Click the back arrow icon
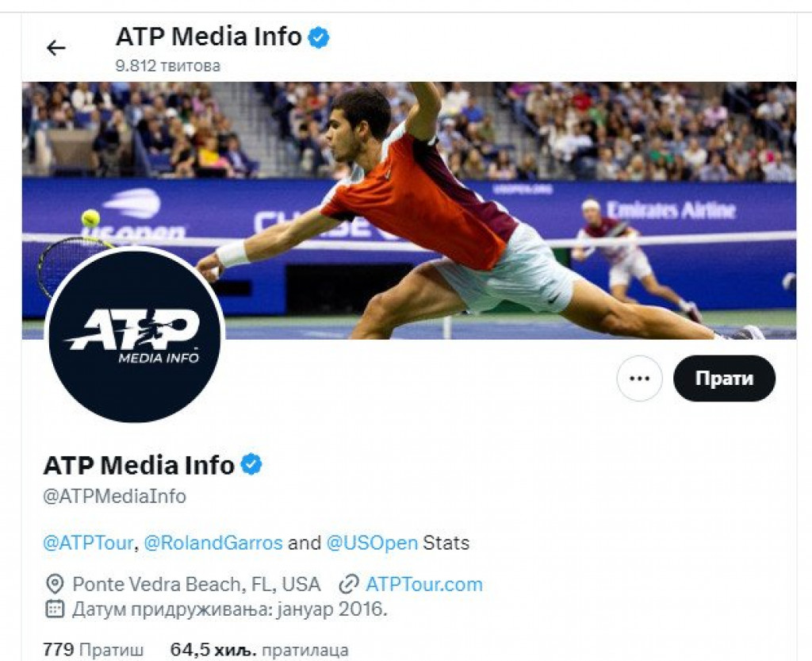The width and height of the screenshot is (812, 661). point(56,48)
